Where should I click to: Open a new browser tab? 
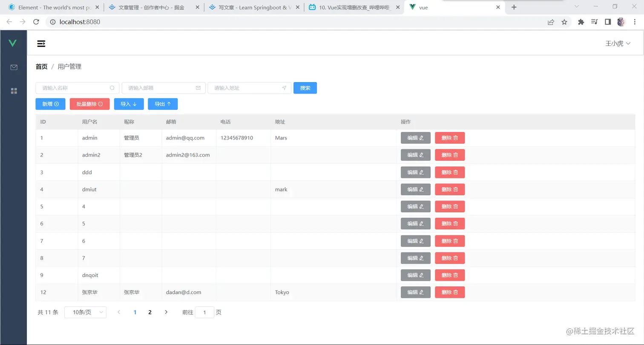[x=514, y=7]
